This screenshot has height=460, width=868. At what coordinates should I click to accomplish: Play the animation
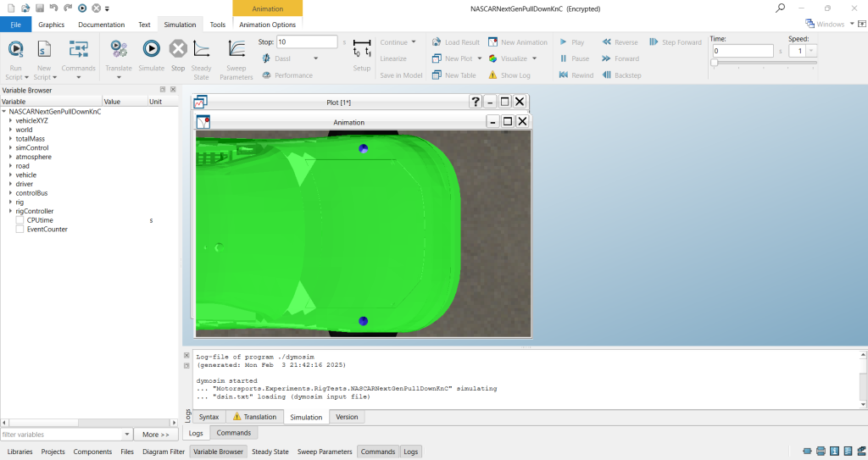[572, 42]
